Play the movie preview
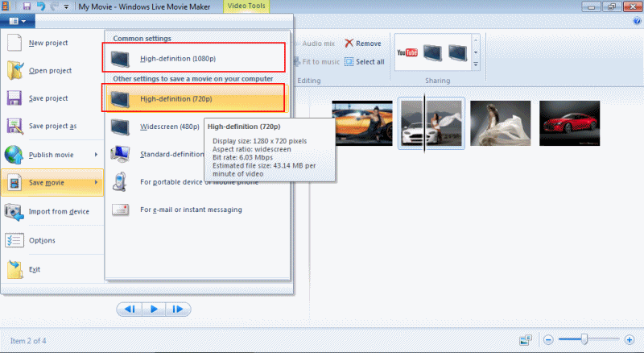 point(154,309)
